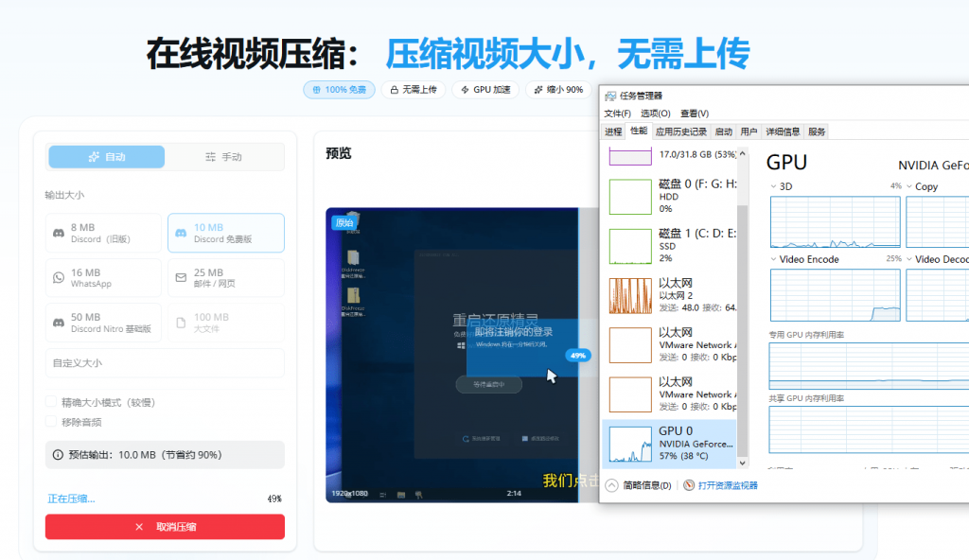Click the 49% comparison slider handle
The width and height of the screenshot is (969, 560).
click(x=577, y=356)
